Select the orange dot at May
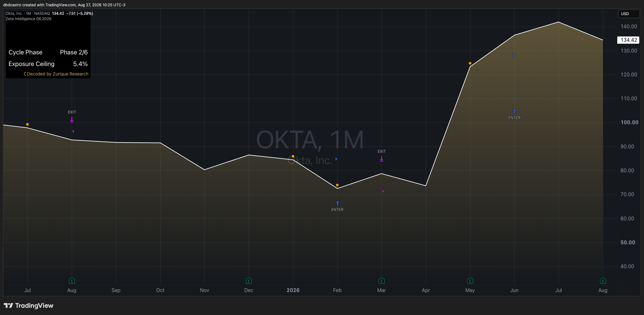Image resolution: width=644 pixels, height=315 pixels. [x=470, y=63]
